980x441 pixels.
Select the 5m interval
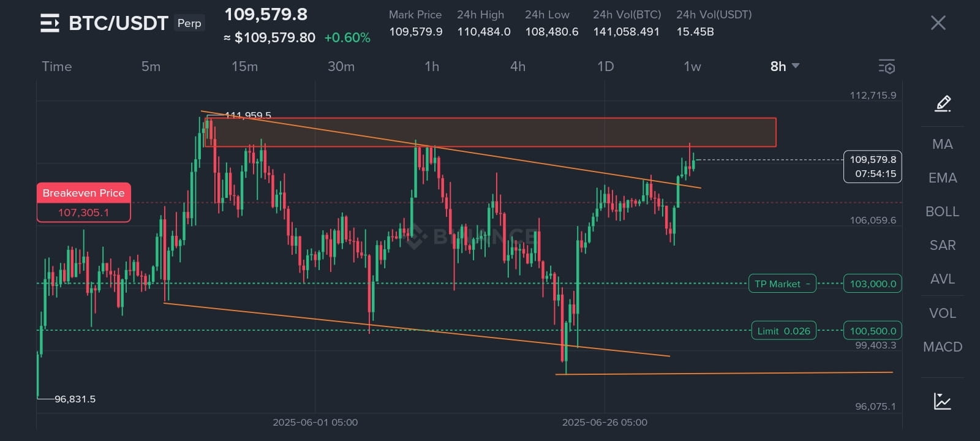click(x=151, y=66)
